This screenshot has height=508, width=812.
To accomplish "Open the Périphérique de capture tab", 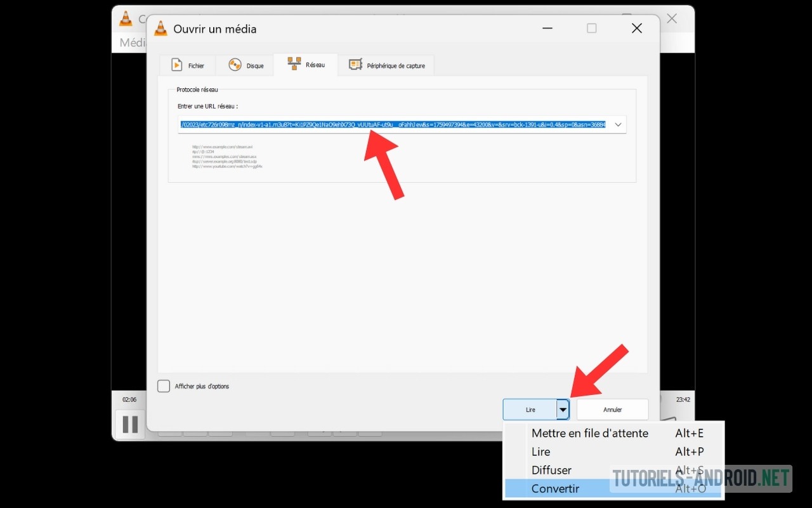I will (386, 65).
